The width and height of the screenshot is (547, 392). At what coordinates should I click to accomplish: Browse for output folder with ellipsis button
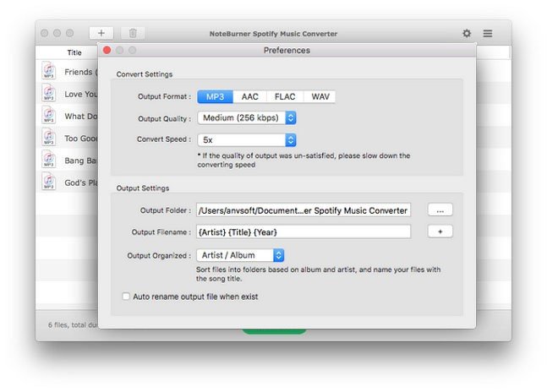tap(440, 210)
